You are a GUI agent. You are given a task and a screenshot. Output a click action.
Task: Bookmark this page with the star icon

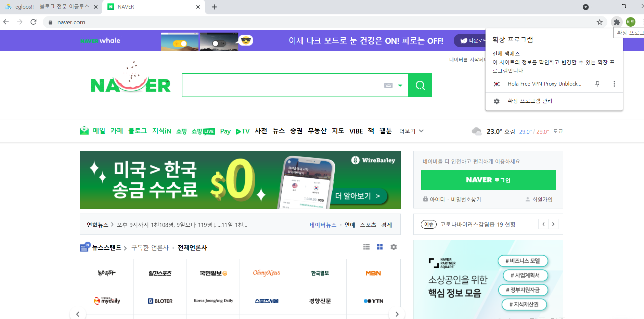point(600,22)
